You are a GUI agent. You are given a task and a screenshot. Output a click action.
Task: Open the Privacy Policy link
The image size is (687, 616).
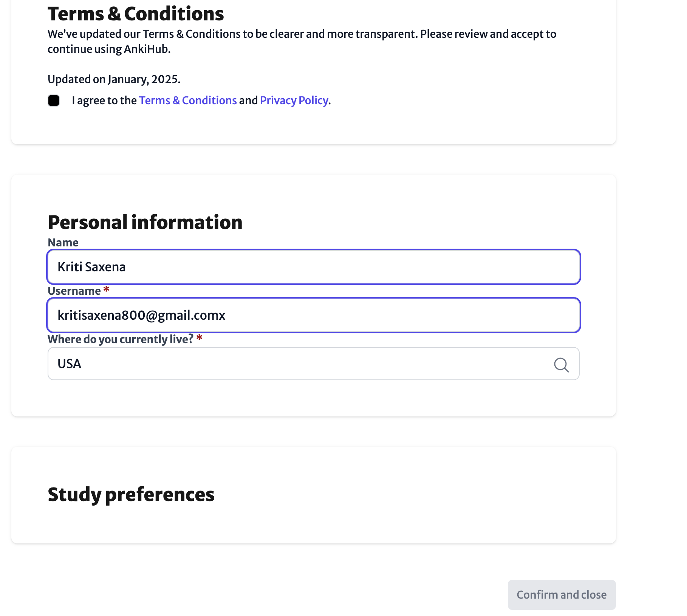point(294,101)
